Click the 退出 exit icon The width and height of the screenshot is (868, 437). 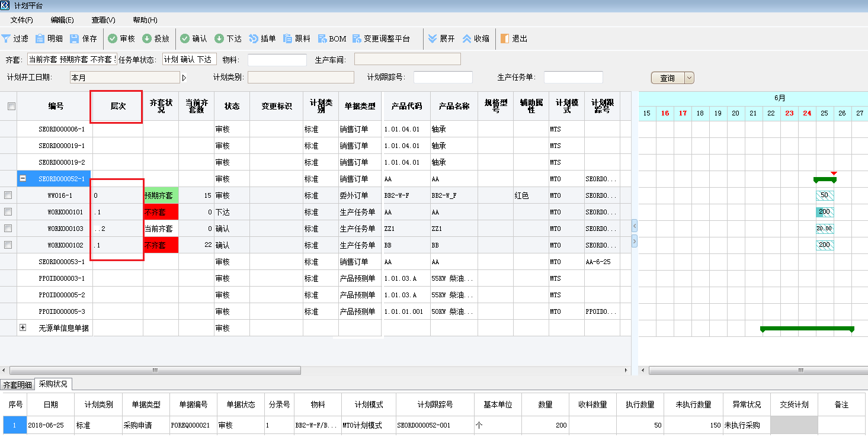[505, 38]
